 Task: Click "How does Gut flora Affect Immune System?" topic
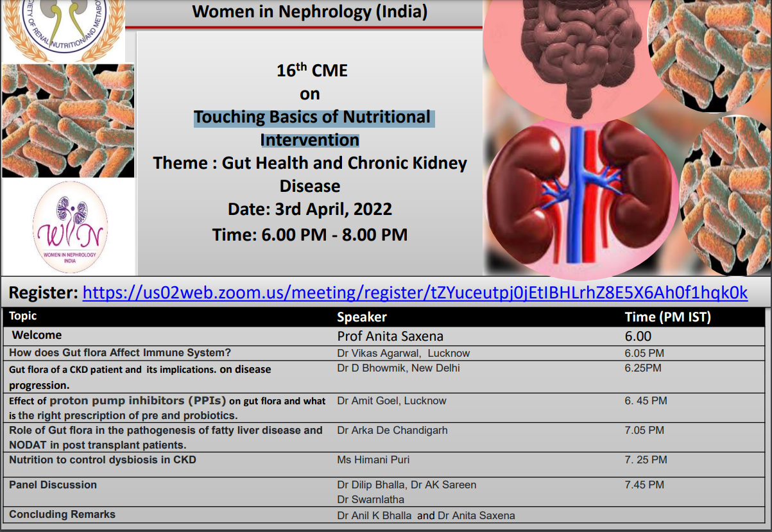[120, 353]
